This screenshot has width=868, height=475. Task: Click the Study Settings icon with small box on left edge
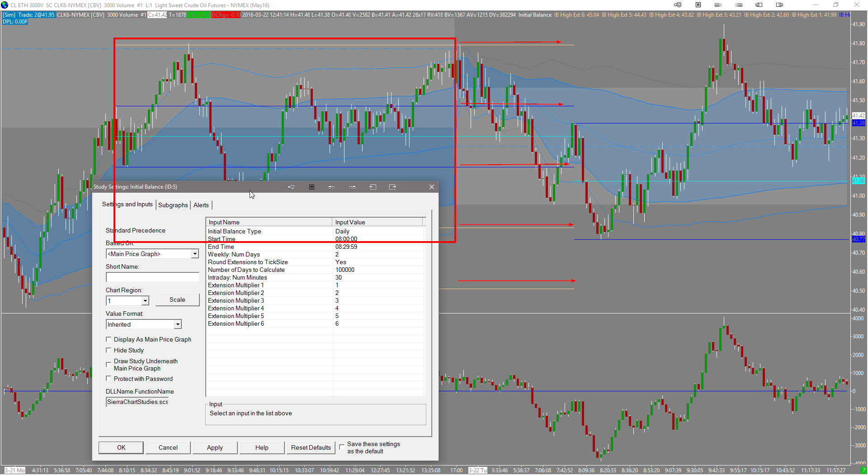[373, 187]
